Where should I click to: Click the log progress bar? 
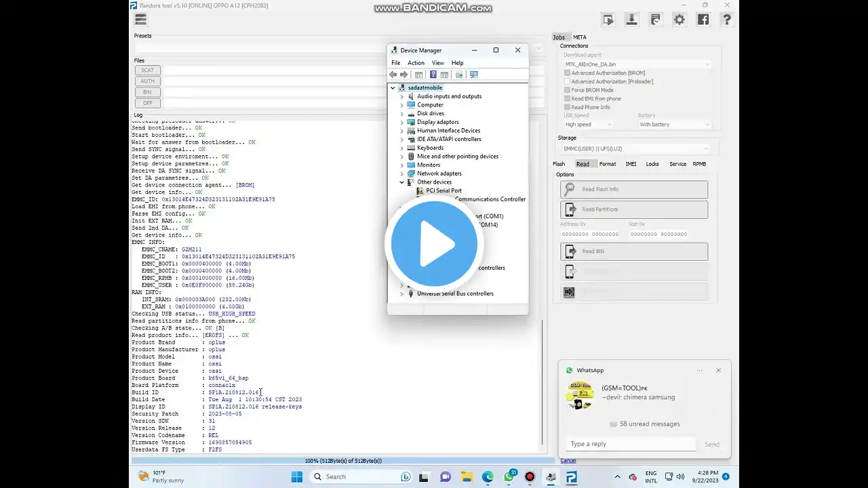click(x=343, y=461)
